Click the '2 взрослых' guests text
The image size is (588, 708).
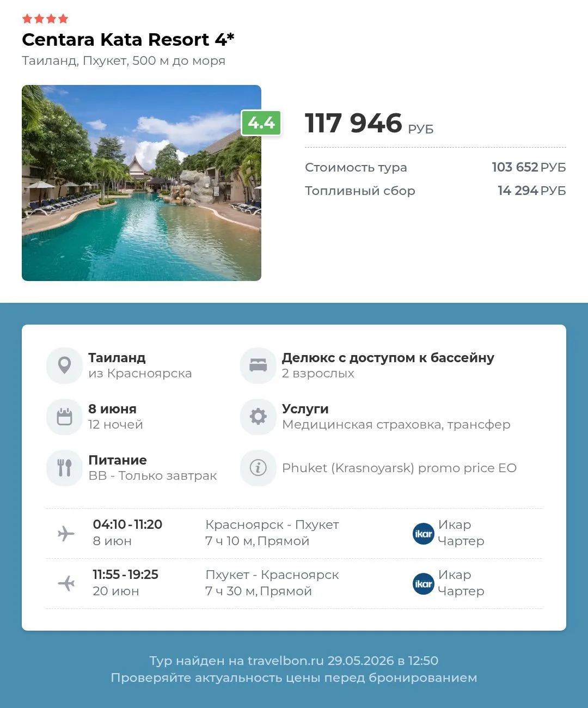pyautogui.click(x=318, y=374)
